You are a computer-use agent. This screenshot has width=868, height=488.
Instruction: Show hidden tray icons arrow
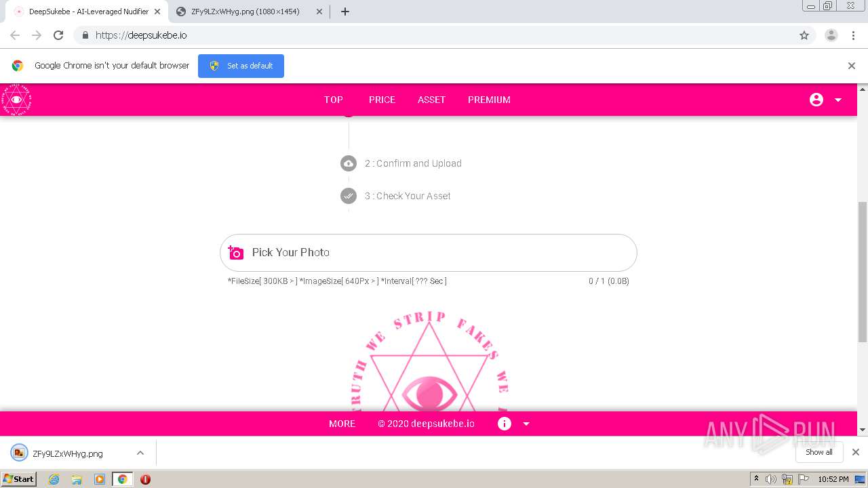point(756,479)
